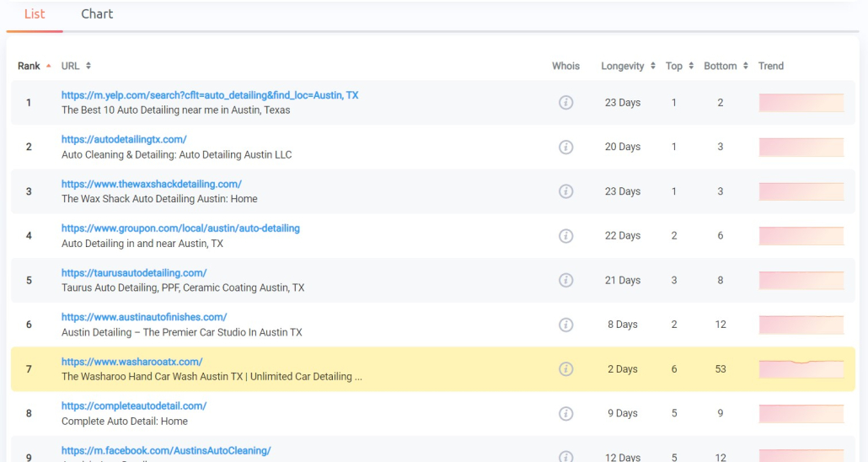
Task: Open Whois info for taurusautodetailing.com
Action: click(x=565, y=280)
